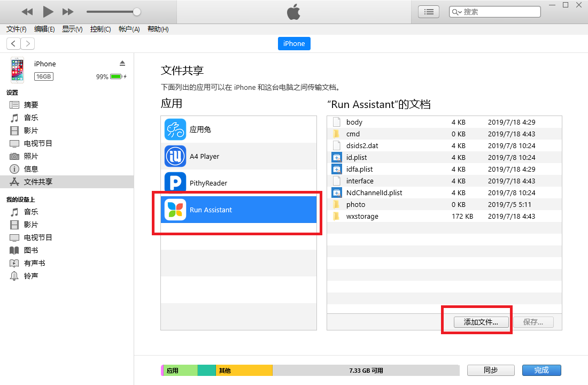Click the play button

pos(48,12)
